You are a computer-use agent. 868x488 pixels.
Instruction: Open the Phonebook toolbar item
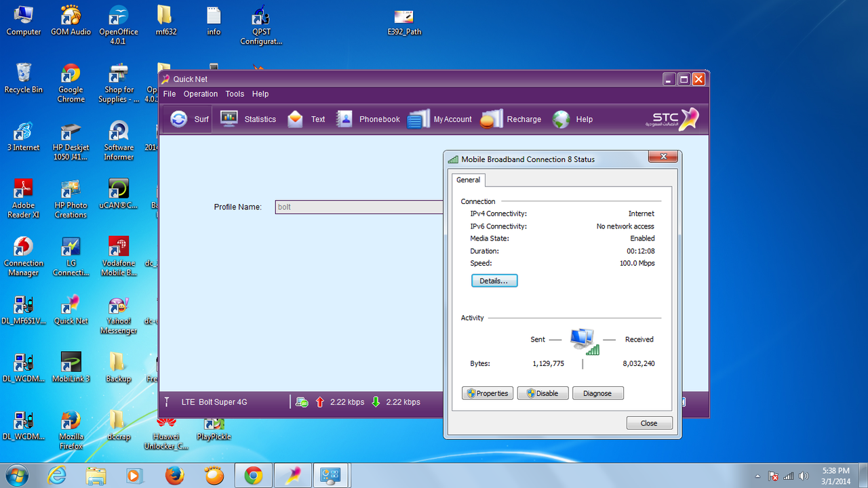click(368, 119)
